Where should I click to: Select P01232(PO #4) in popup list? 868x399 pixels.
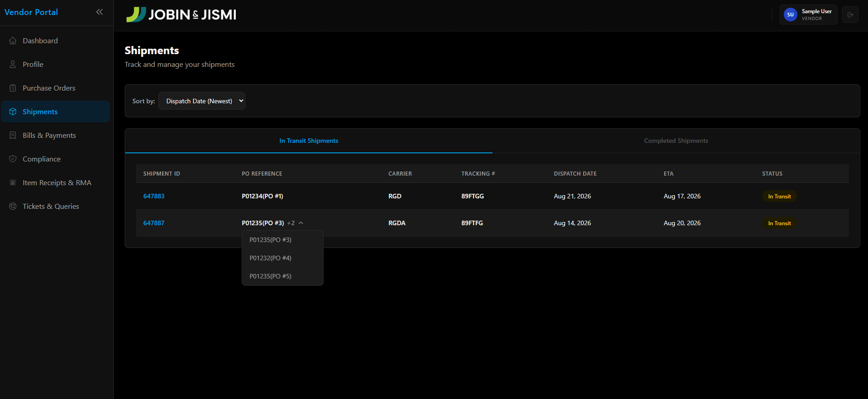click(282, 258)
